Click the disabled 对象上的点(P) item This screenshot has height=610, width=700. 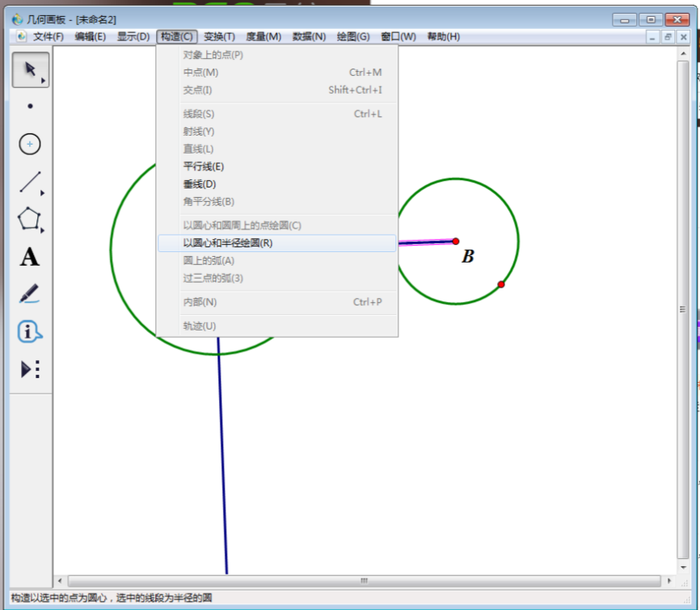(x=276, y=55)
